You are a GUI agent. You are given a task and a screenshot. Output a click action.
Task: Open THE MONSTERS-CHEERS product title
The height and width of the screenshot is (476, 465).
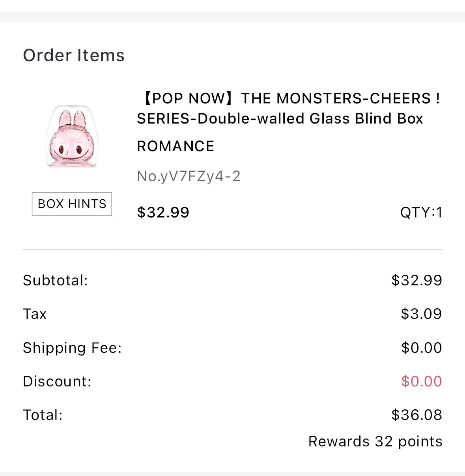pos(290,98)
